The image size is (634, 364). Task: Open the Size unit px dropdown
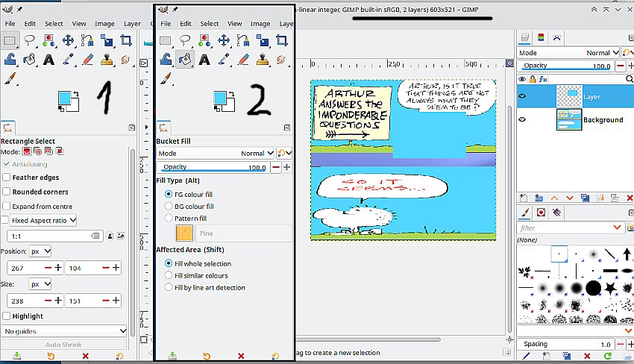(40, 284)
